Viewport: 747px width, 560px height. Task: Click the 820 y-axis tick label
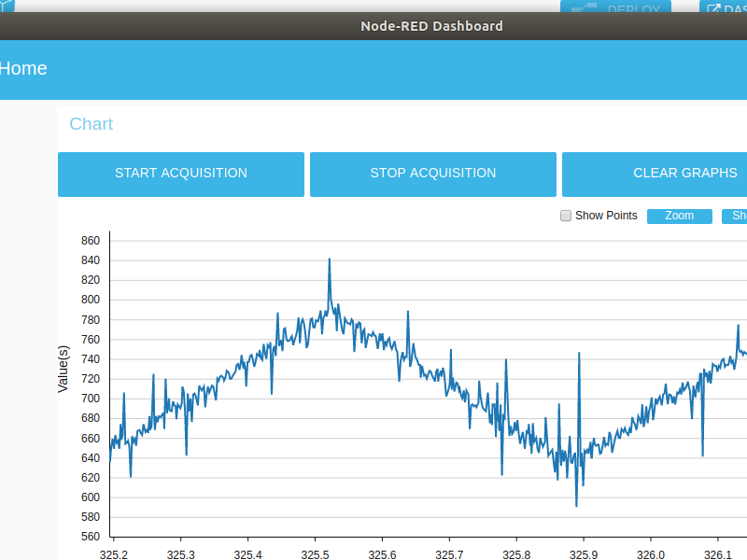coord(91,279)
